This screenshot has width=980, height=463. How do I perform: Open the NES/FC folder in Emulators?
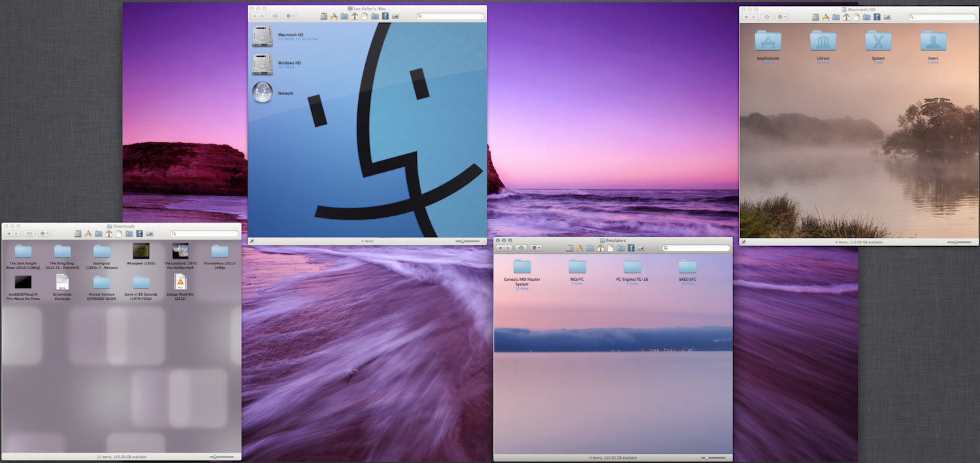pos(578,266)
